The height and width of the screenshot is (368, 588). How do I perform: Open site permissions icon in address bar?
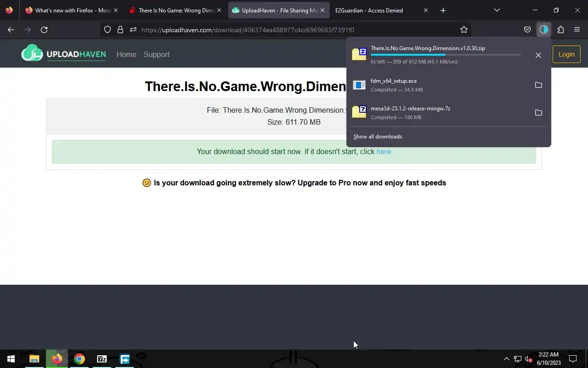133,29
